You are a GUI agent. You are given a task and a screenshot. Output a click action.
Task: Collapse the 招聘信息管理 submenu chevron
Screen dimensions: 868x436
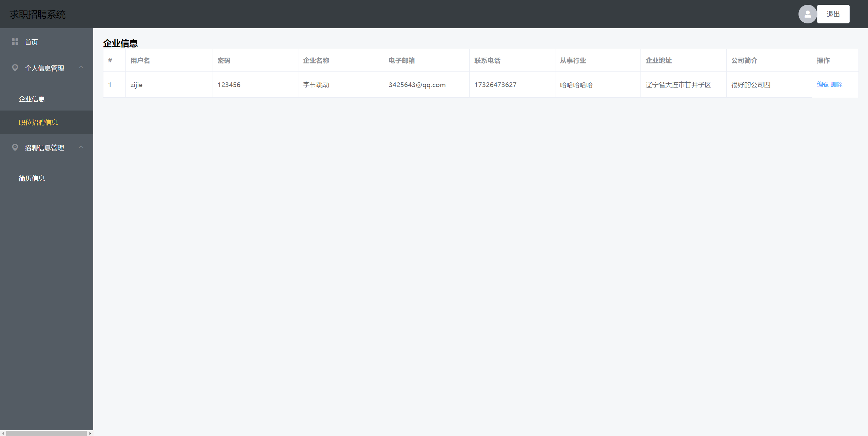[x=81, y=147]
